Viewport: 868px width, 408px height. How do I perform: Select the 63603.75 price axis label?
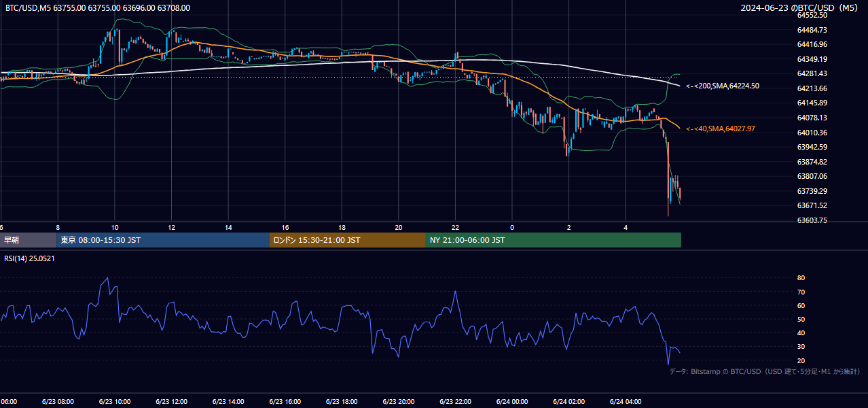812,220
